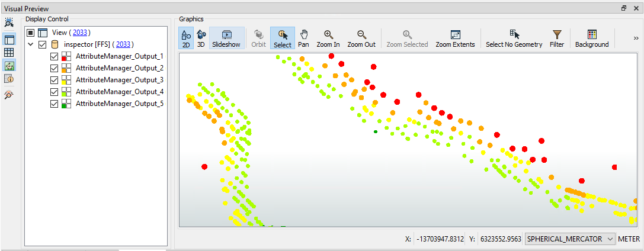The height and width of the screenshot is (251, 644).
Task: Uncheck AttributeManager_Output_1 layer checkbox
Action: (x=55, y=56)
